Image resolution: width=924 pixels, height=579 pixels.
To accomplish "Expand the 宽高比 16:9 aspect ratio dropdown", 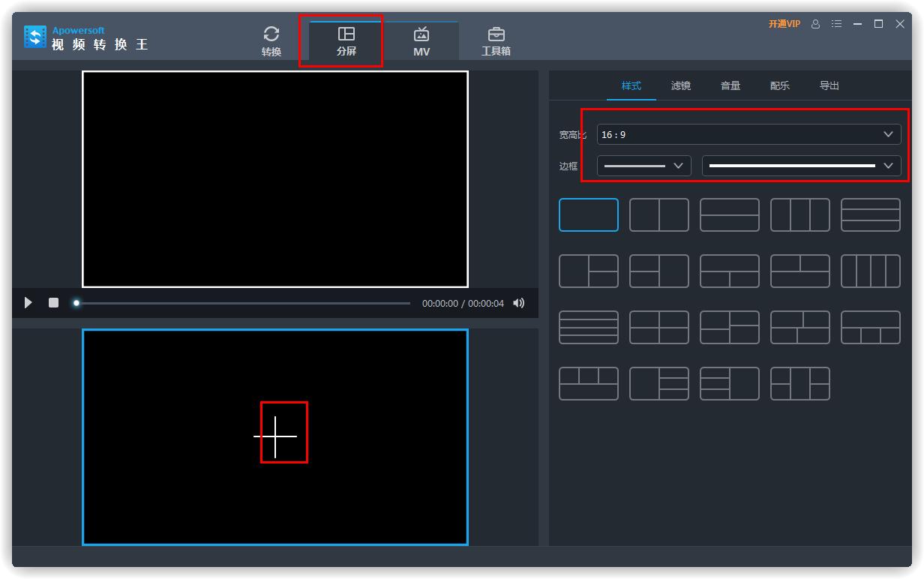I will [x=748, y=135].
